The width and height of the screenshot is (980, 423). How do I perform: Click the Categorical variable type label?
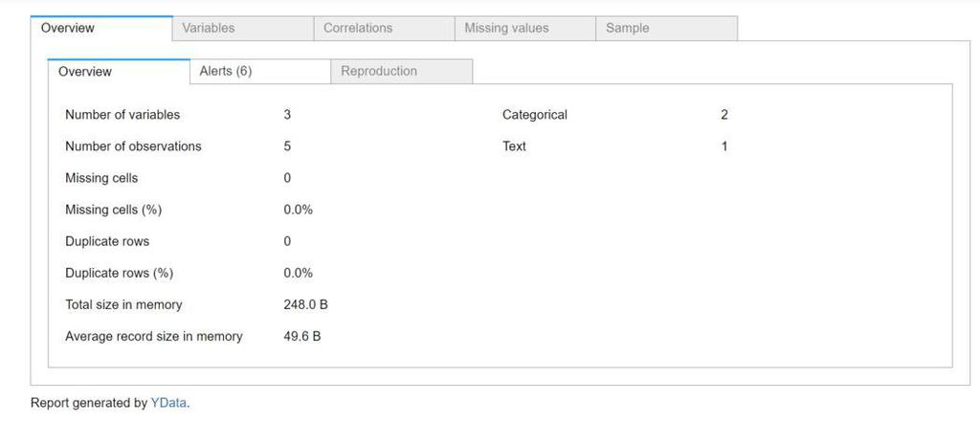coord(535,115)
